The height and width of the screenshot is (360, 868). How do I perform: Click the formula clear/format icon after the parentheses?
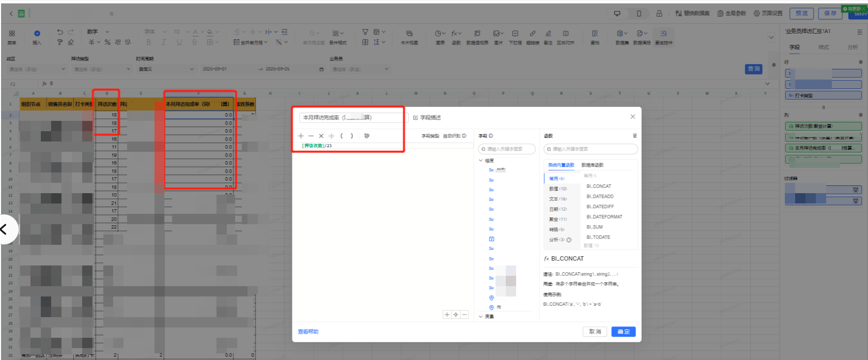click(x=367, y=136)
